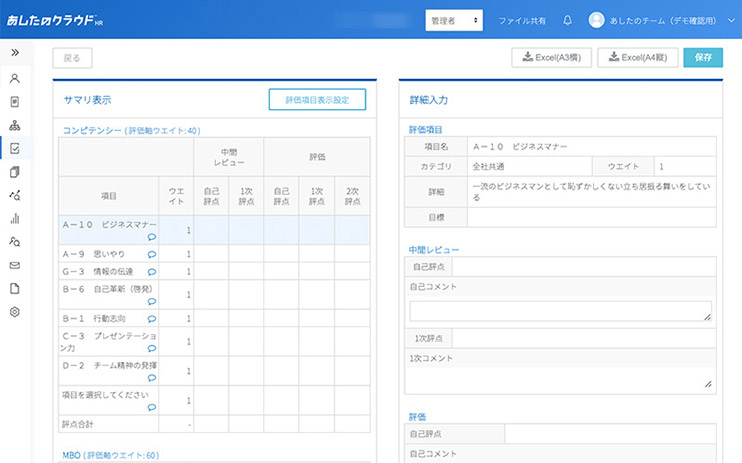
Task: Select the B-1 行動志向 row
Action: click(214, 318)
